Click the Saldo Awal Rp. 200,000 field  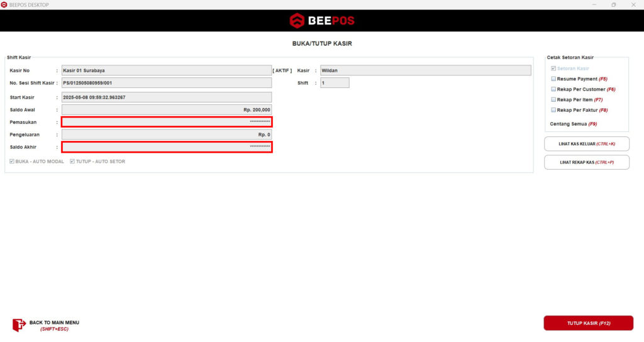pyautogui.click(x=166, y=109)
